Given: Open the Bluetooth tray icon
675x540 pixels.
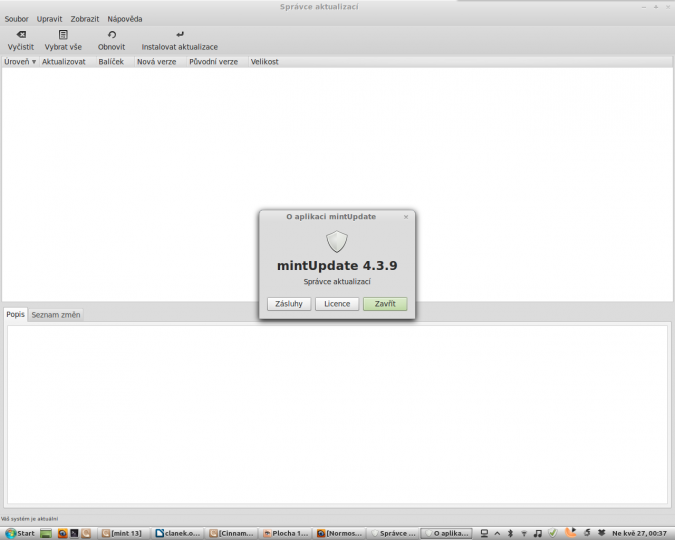Looking at the screenshot, I should [510, 534].
